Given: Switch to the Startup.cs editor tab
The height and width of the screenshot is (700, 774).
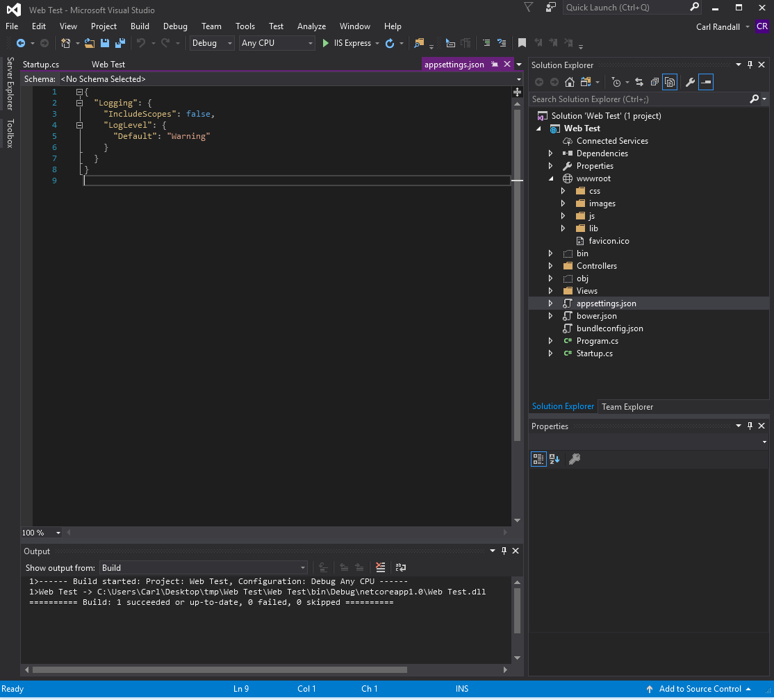Looking at the screenshot, I should (x=41, y=65).
